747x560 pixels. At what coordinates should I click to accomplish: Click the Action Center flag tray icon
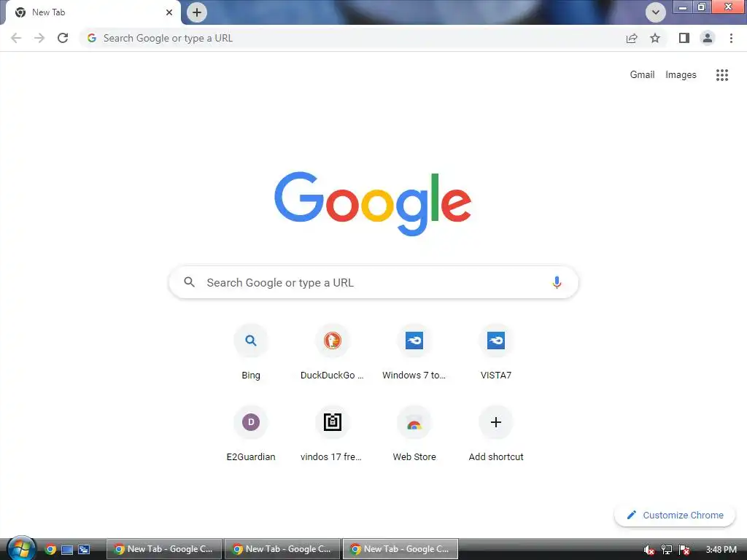pyautogui.click(x=684, y=550)
